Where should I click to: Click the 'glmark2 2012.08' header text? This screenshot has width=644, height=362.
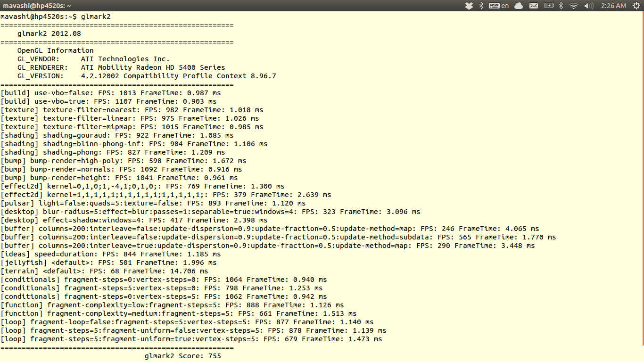click(49, 33)
